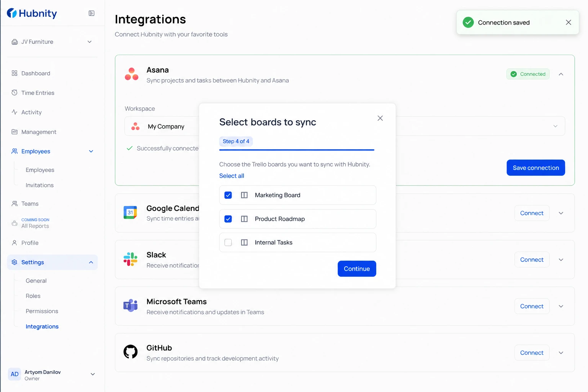This screenshot has width=588, height=392.
Task: Open the Artyom Danilov account menu
Action: coord(93,374)
